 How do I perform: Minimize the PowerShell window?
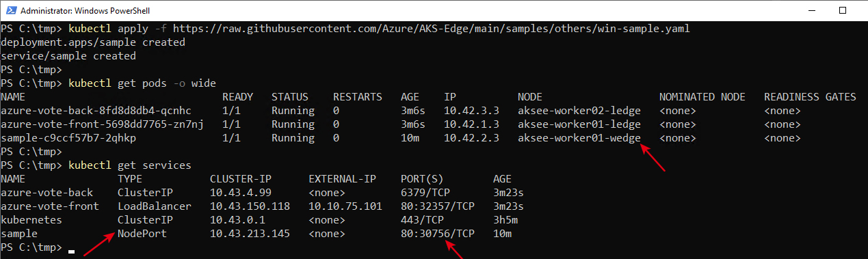click(811, 11)
